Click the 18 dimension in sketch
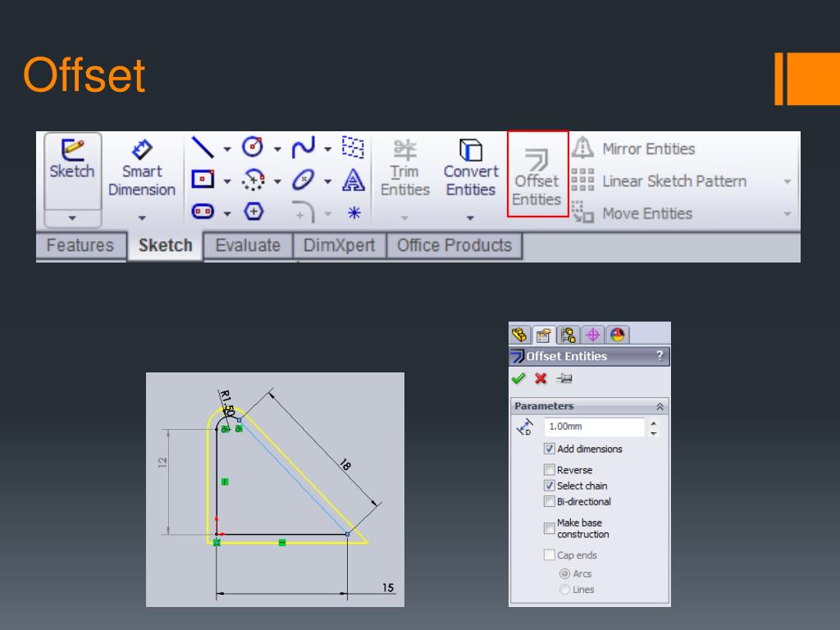 [345, 464]
